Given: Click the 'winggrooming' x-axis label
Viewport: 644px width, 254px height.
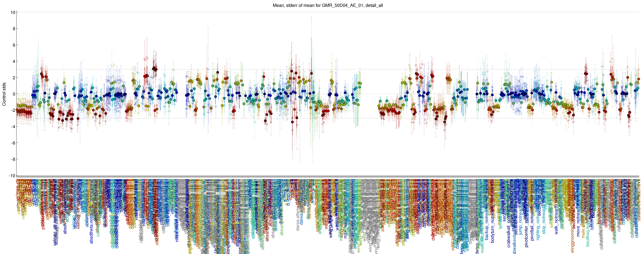Looking at the screenshot, I should (x=572, y=239).
